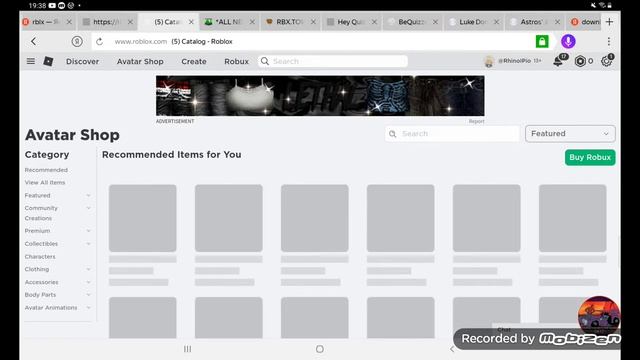Add a new browser tab
Image resolution: width=640 pixels, height=360 pixels.
click(x=609, y=22)
